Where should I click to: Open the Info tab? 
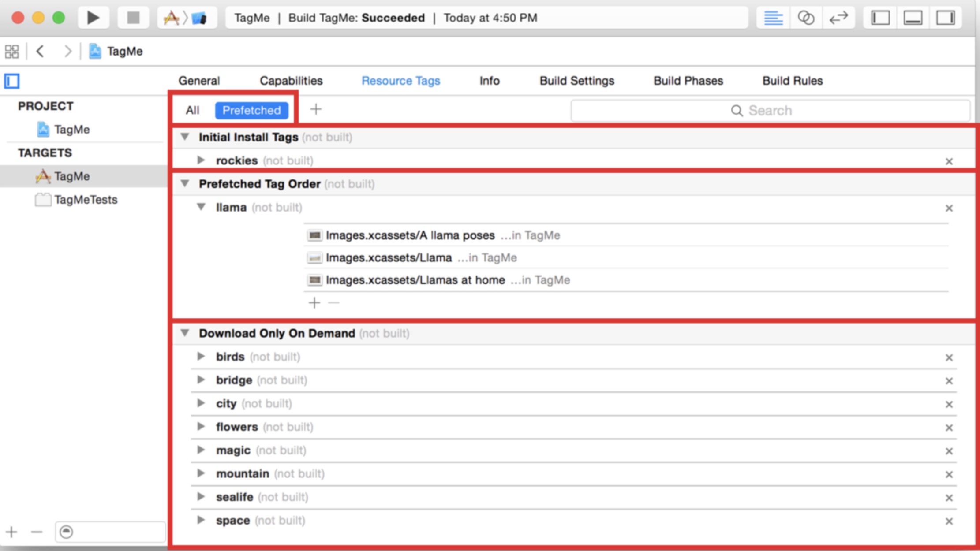pos(490,81)
